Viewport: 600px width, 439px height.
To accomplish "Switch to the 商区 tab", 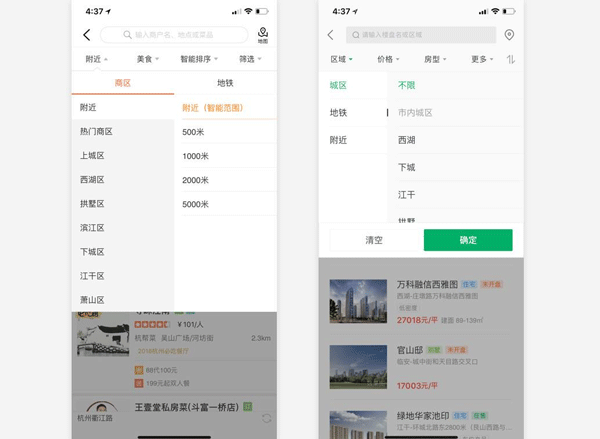I will pos(123,83).
